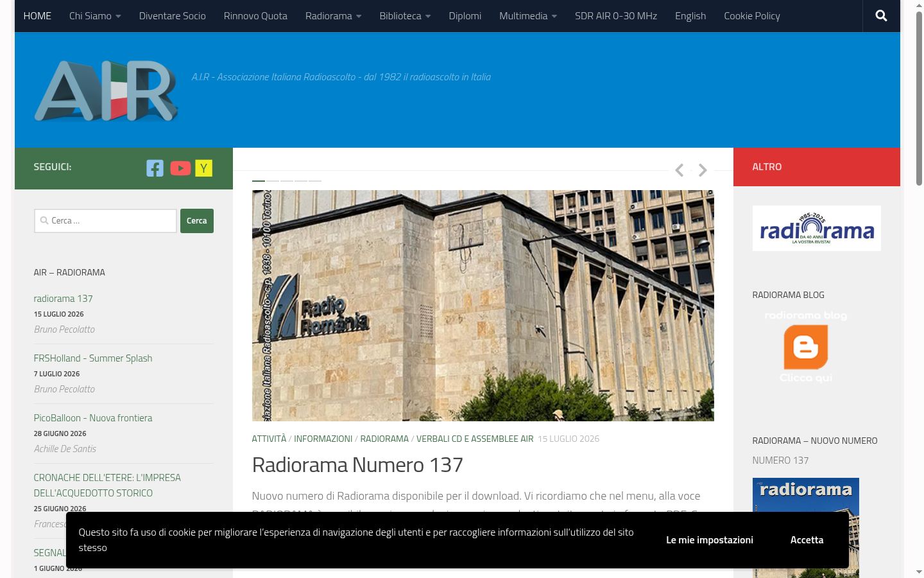Visit the AIR Facebook page icon
Screen dimensions: 924x578
(155, 168)
